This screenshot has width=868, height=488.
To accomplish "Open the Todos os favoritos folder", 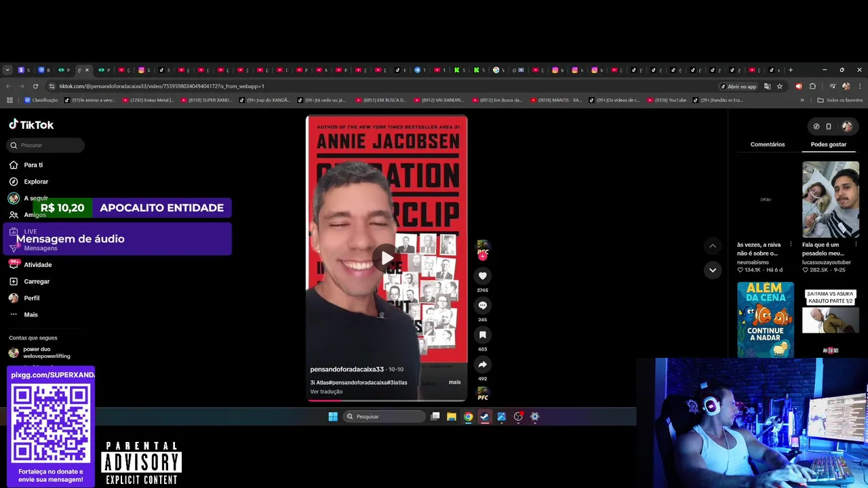I will 840,100.
